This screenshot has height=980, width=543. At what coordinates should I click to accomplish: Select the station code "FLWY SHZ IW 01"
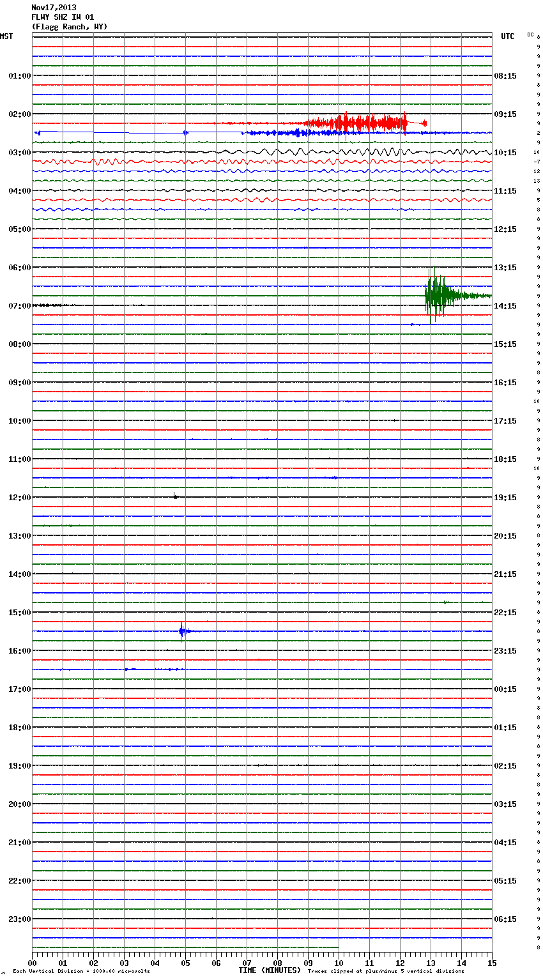pos(63,17)
